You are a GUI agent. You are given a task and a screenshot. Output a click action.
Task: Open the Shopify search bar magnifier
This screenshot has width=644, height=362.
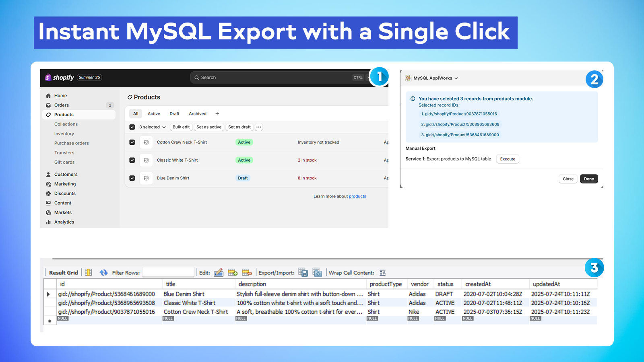tap(197, 77)
